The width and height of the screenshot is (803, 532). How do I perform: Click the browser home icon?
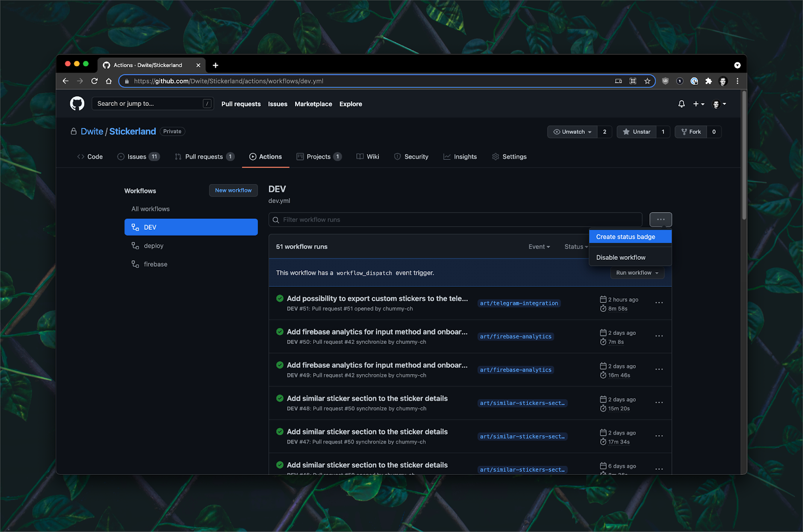coord(108,81)
